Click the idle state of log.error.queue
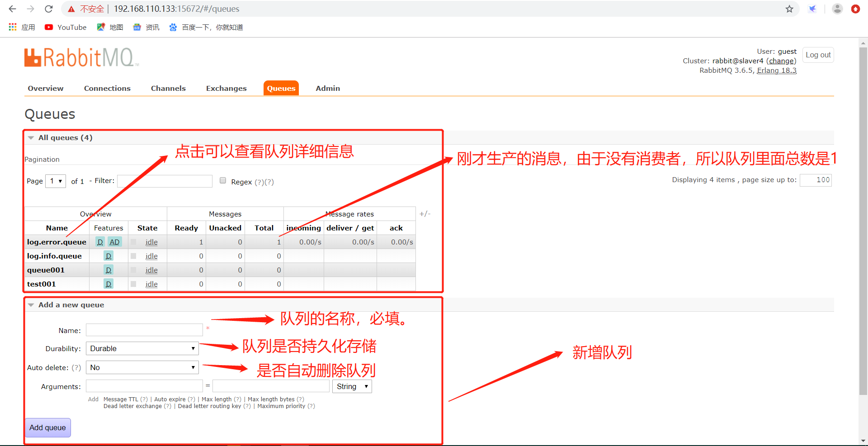 pyautogui.click(x=151, y=242)
